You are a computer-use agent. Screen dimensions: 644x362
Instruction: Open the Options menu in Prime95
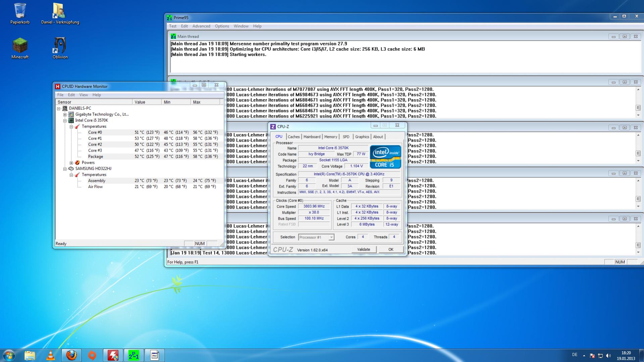point(222,26)
